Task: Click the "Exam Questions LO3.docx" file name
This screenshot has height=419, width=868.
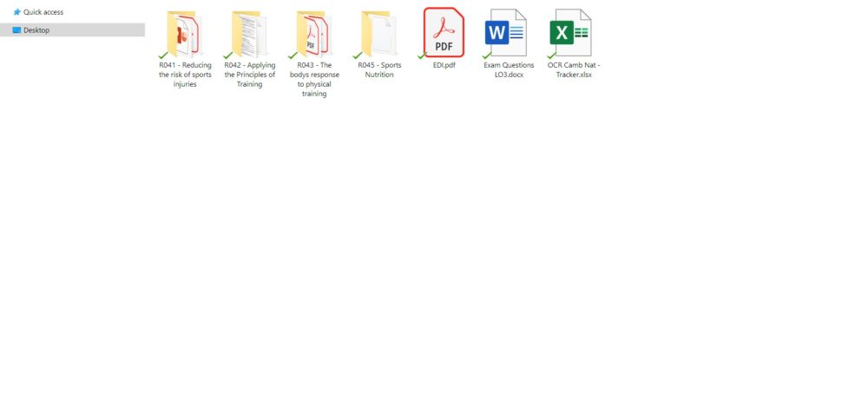Action: coord(509,69)
